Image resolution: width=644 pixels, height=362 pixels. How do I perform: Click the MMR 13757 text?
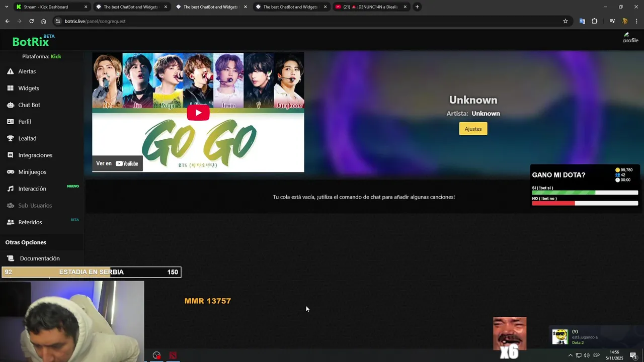point(207,301)
